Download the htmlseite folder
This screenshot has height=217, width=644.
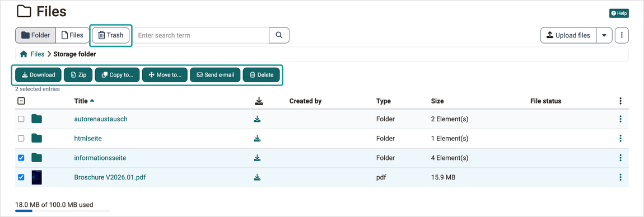coord(257,138)
